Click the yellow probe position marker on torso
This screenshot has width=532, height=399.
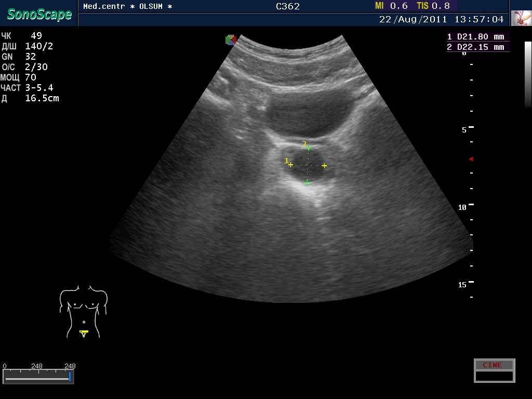[84, 332]
